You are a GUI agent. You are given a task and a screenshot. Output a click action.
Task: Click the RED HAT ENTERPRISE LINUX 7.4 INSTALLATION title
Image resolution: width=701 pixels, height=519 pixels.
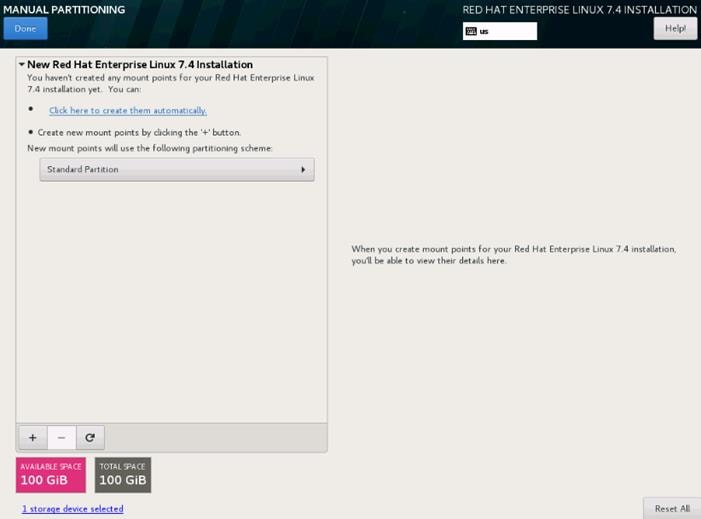(579, 9)
